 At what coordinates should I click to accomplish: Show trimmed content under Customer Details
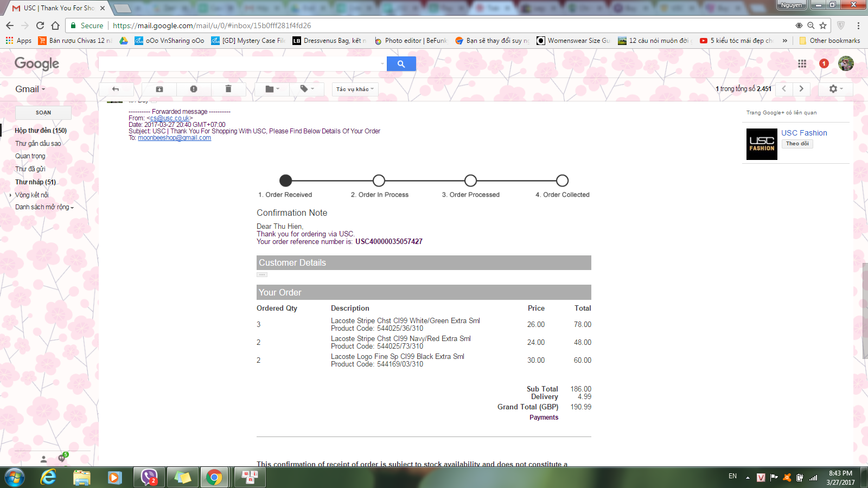262,275
